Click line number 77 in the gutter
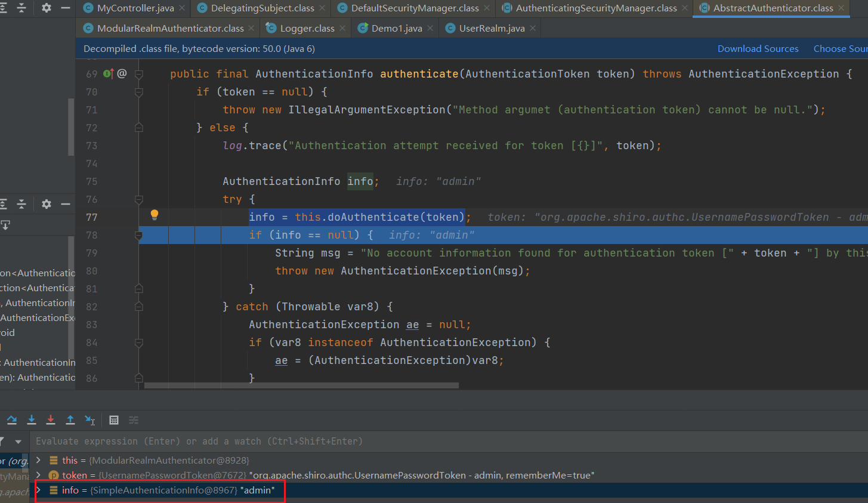Screen dimensions: 868x503 tap(91, 217)
